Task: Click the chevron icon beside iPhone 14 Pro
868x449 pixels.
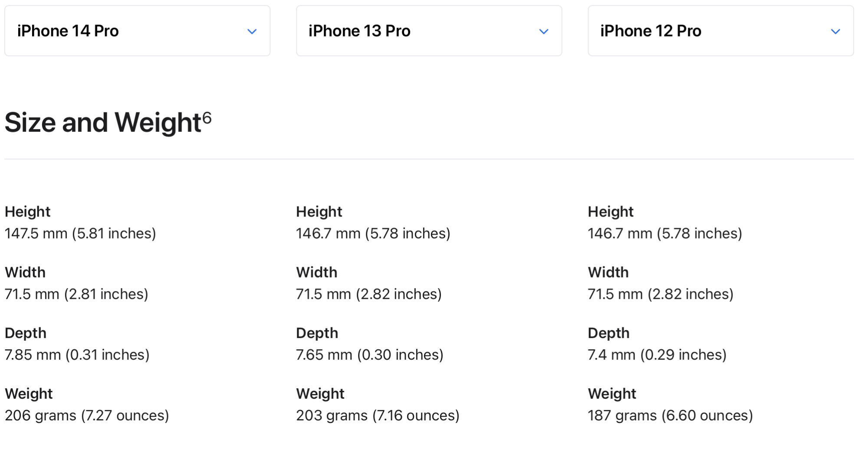Action: point(252,32)
